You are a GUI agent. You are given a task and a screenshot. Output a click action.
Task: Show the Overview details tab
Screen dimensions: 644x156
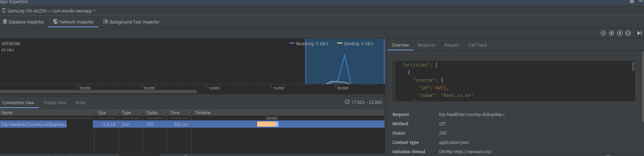point(400,45)
